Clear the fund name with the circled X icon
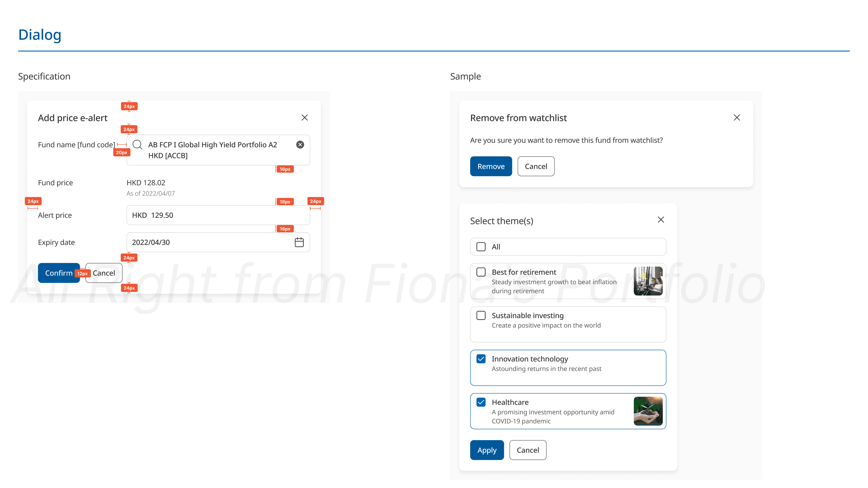This screenshot has height=488, width=868. [300, 145]
